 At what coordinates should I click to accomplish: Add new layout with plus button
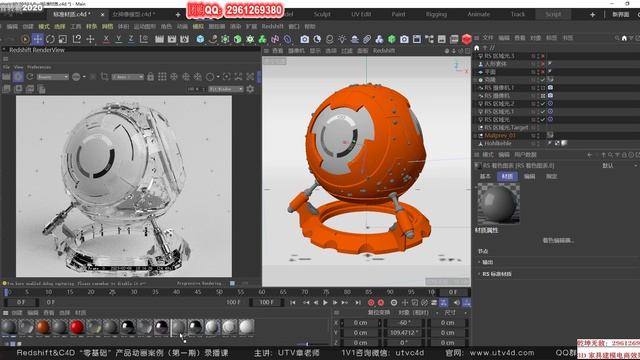pos(592,15)
